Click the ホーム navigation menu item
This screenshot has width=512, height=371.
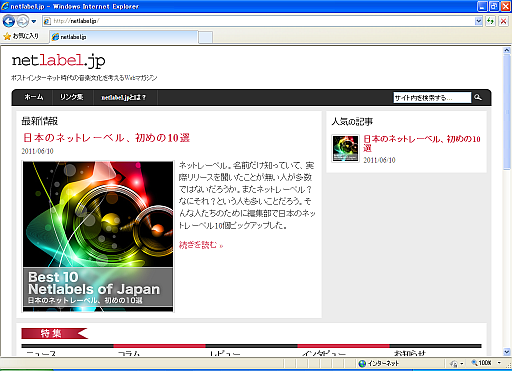[x=34, y=97]
